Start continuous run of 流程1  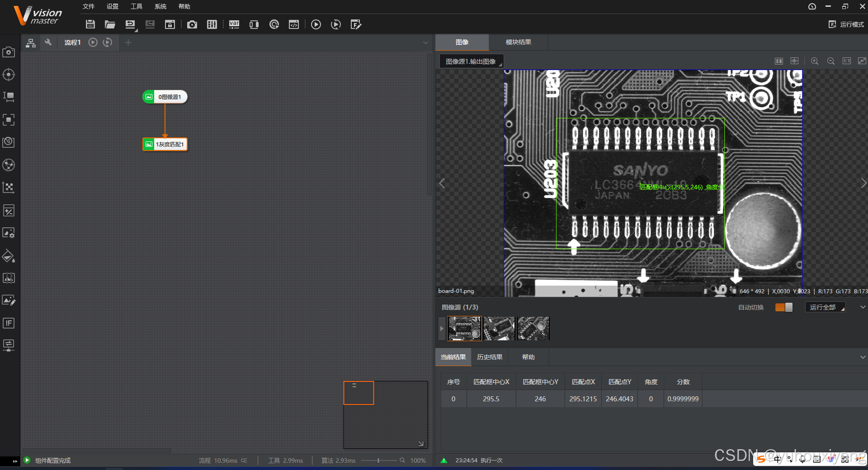click(108, 42)
